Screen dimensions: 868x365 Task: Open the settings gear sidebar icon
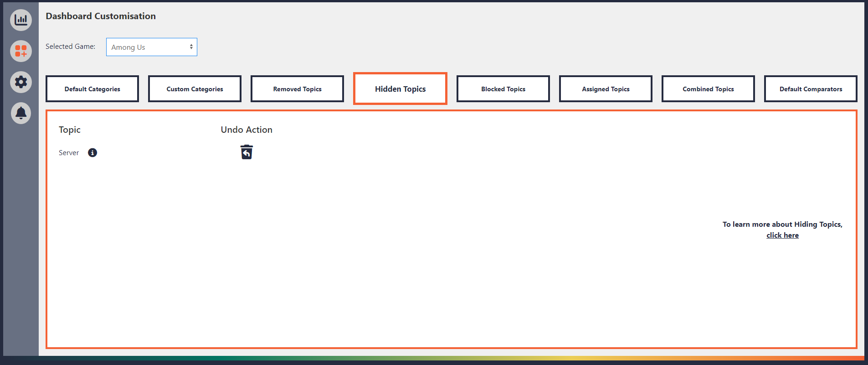21,82
